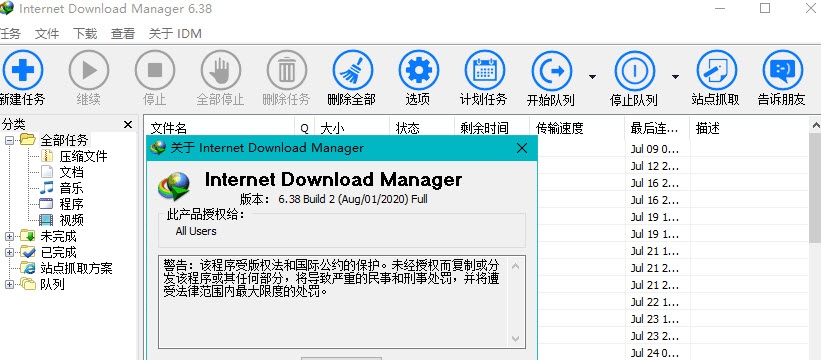Image resolution: width=821 pixels, height=360 pixels.
Task: Open the 文件 menu
Action: pos(47,33)
